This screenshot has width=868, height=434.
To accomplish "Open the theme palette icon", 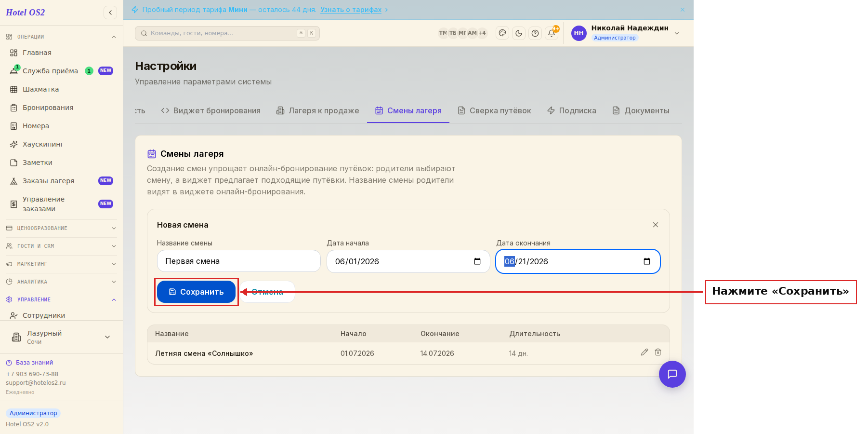I will pyautogui.click(x=502, y=33).
